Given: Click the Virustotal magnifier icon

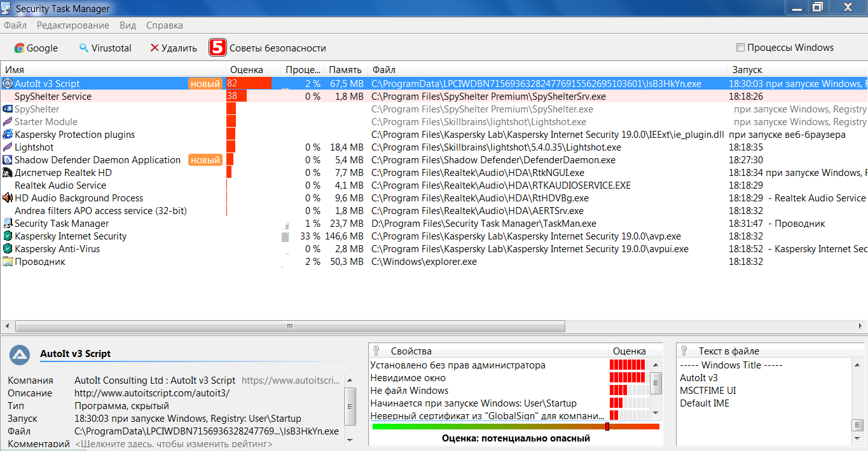Looking at the screenshot, I should point(84,48).
